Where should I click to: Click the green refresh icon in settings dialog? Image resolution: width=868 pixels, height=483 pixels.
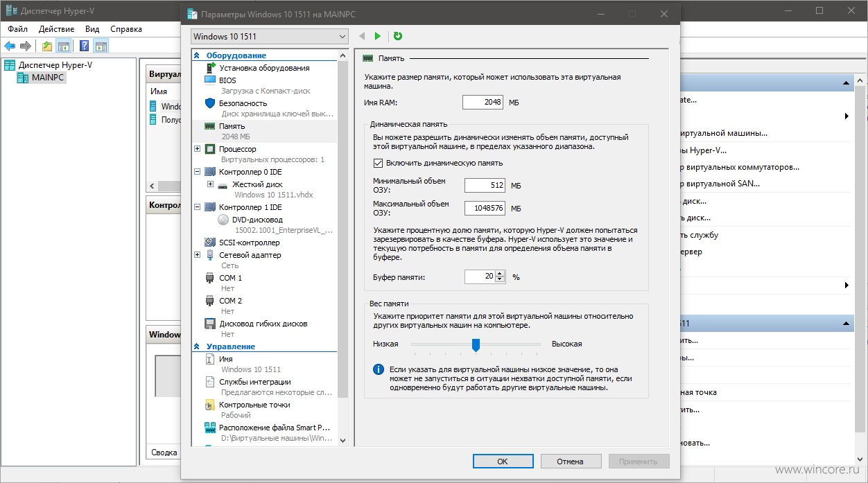[x=397, y=36]
